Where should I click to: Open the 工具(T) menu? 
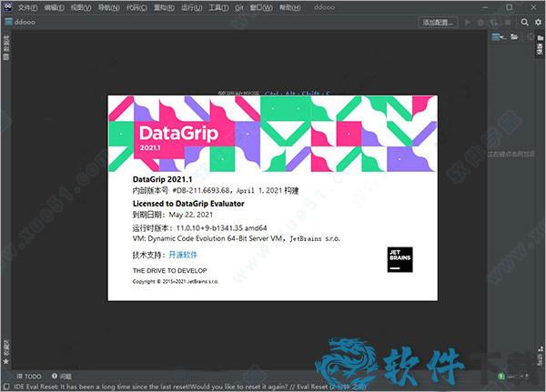(x=218, y=7)
